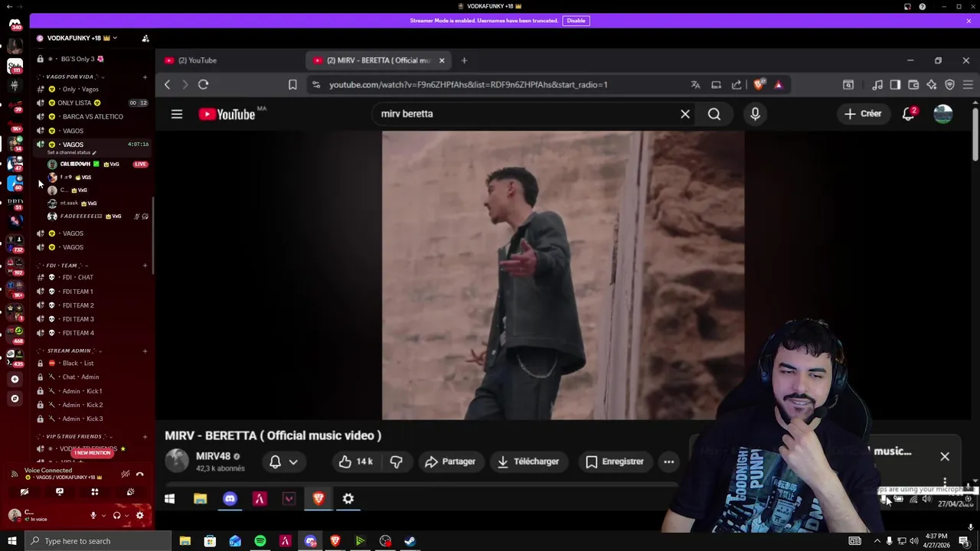Toggle Discord soundboard button

coord(130,492)
